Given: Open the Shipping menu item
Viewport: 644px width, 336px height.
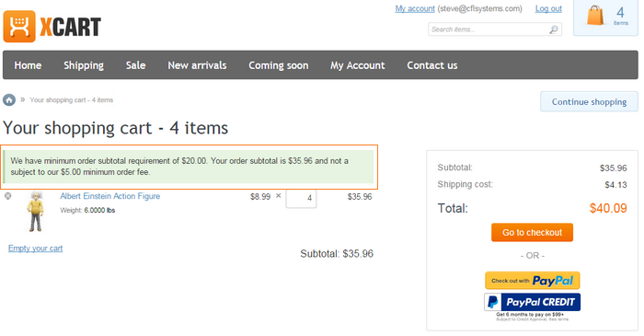Looking at the screenshot, I should 84,65.
